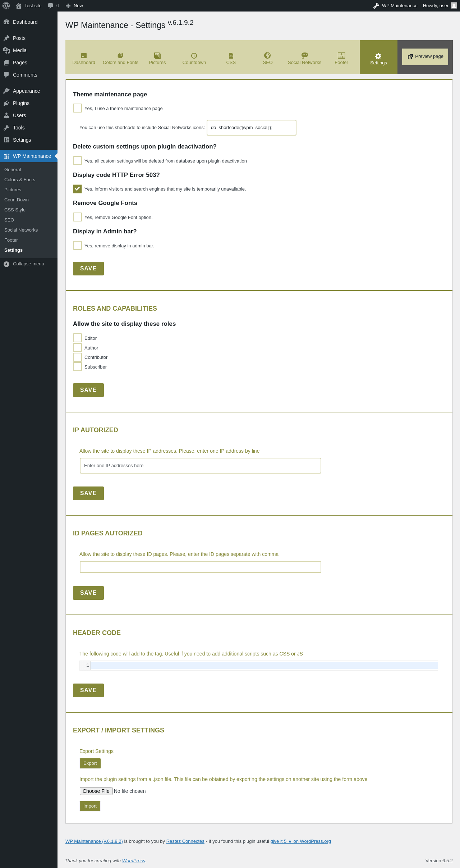The width and height of the screenshot is (460, 868).
Task: Click the Export settings button
Action: [x=90, y=763]
